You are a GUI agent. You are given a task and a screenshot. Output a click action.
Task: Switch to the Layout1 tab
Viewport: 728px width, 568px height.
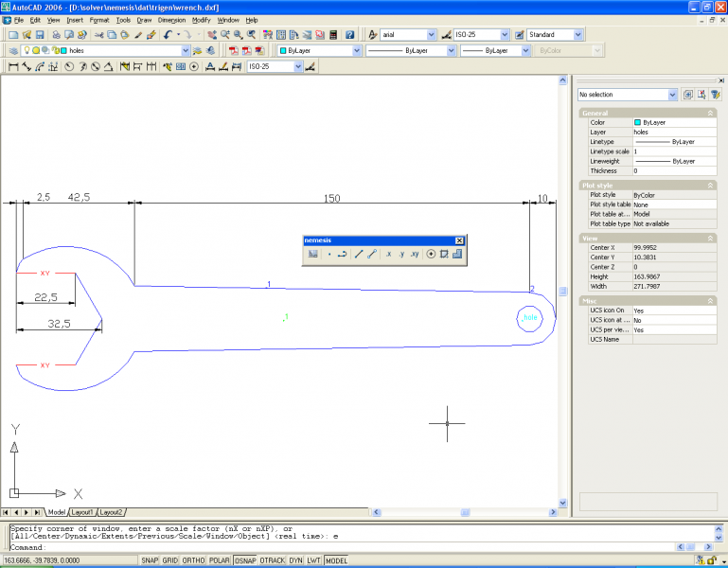(83, 512)
